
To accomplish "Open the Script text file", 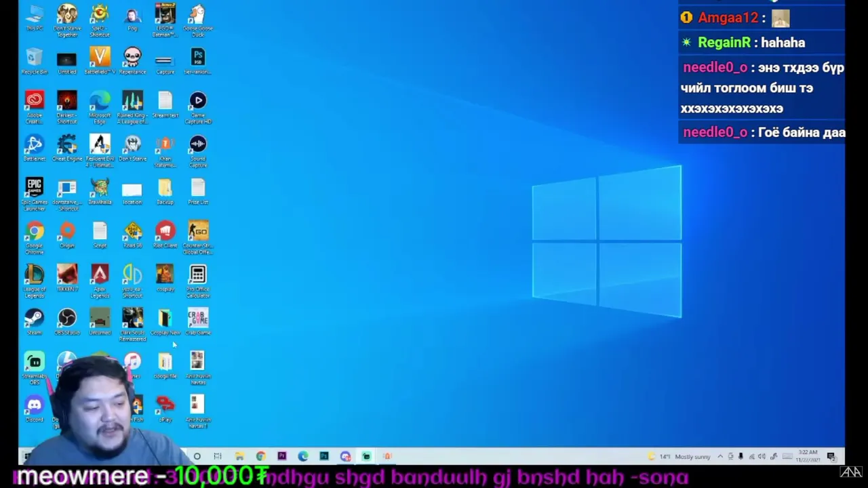I will (x=100, y=235).
